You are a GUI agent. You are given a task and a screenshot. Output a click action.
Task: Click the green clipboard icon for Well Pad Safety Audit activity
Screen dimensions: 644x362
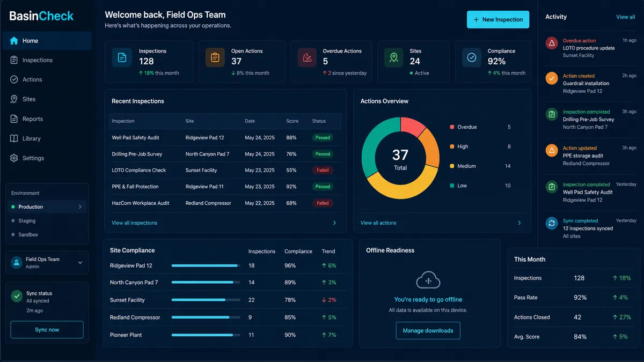(552, 187)
